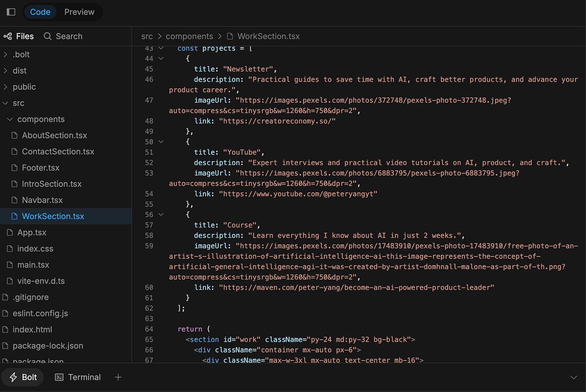The width and height of the screenshot is (586, 392).
Task: Open App.tsx file
Action: tap(66, 233)
